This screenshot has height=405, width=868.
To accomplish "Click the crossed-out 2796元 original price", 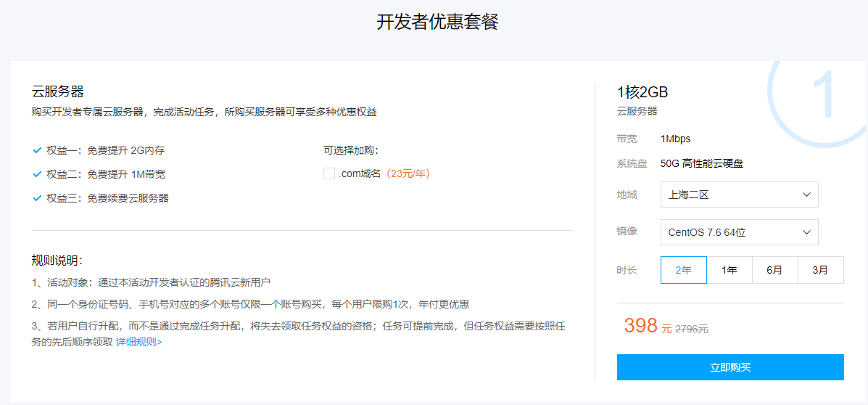I will pos(692,329).
